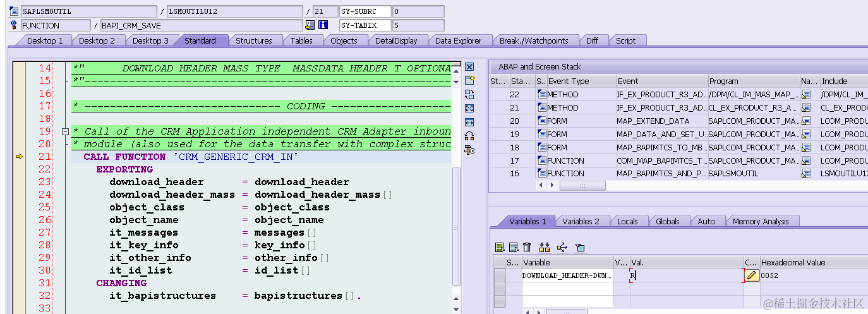868x314 pixels.
Task: Click the gear icon next to the FUNCTION field
Action: tap(14, 25)
